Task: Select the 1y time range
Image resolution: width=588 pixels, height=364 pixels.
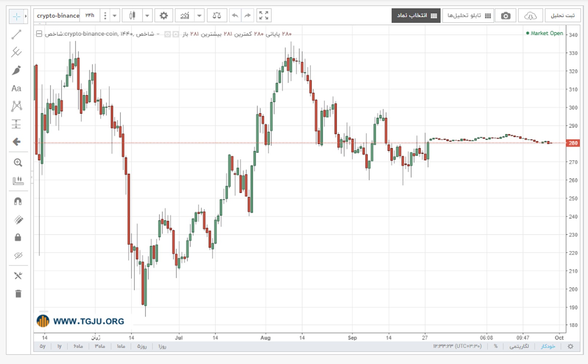Action: click(59, 346)
